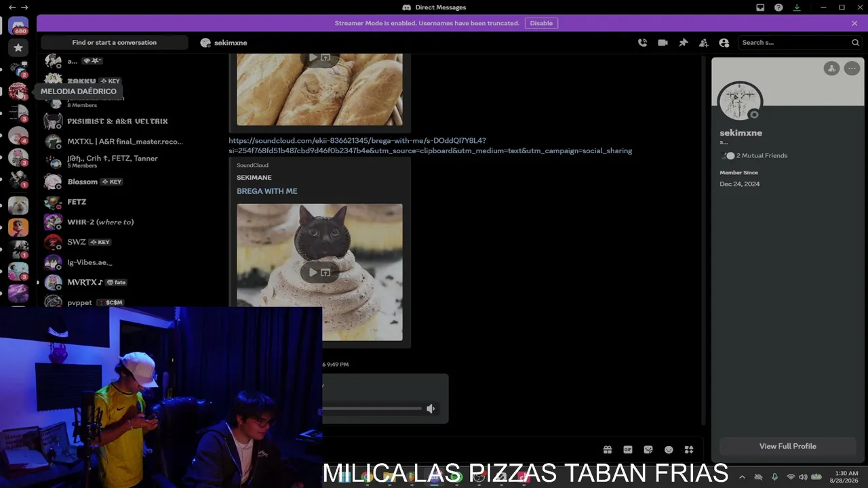Download the Discord update
The image size is (868, 488).
pyautogui.click(x=797, y=7)
